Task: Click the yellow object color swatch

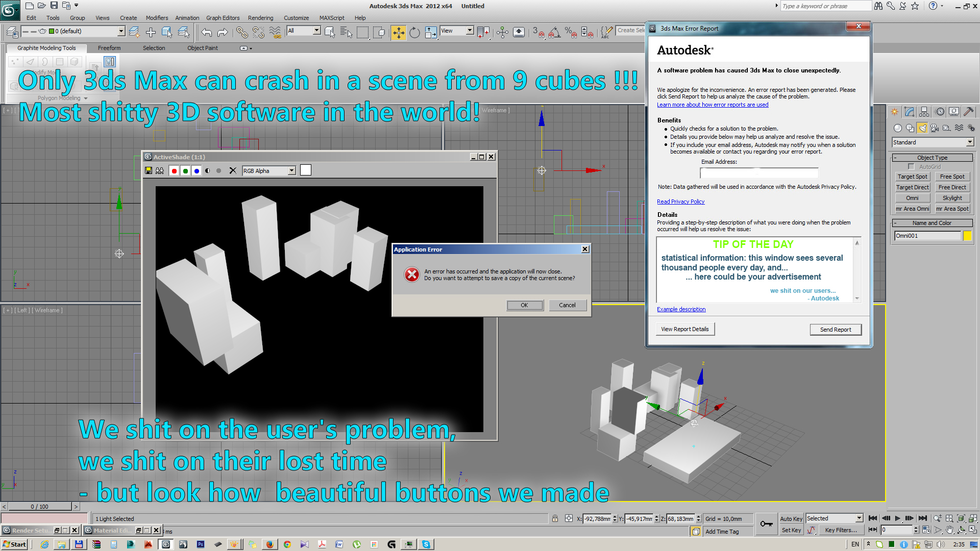Action: coord(967,236)
